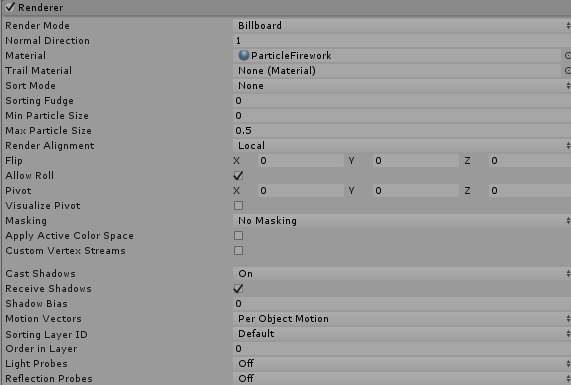This screenshot has height=385, width=571.
Task: Click the Shadow Bias label
Action: click(36, 303)
